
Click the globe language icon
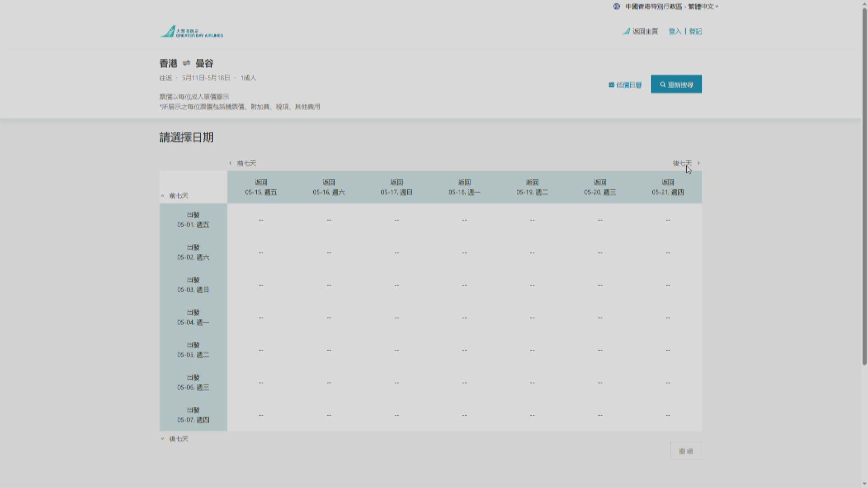616,6
